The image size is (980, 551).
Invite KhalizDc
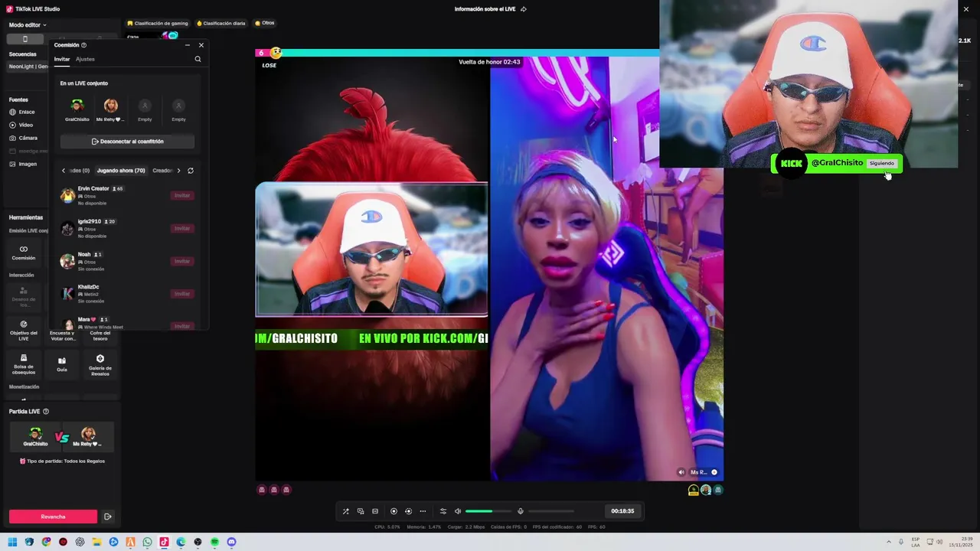[x=181, y=294]
